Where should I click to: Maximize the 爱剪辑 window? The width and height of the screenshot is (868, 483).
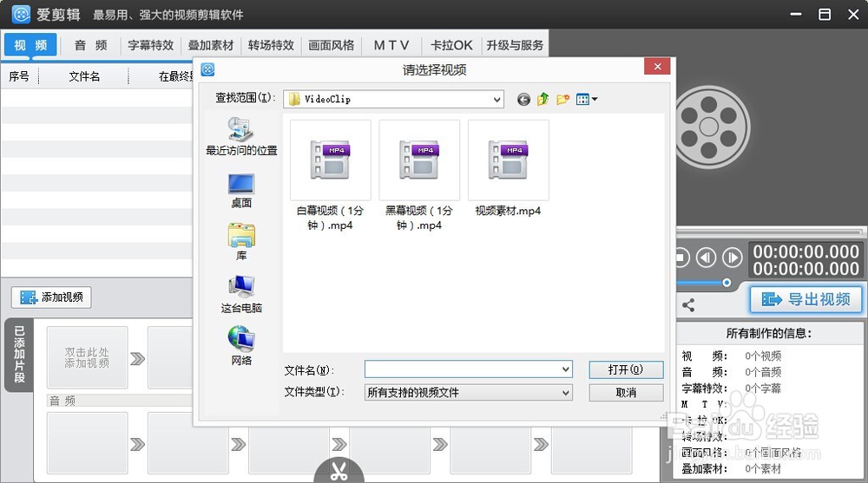[x=825, y=15]
